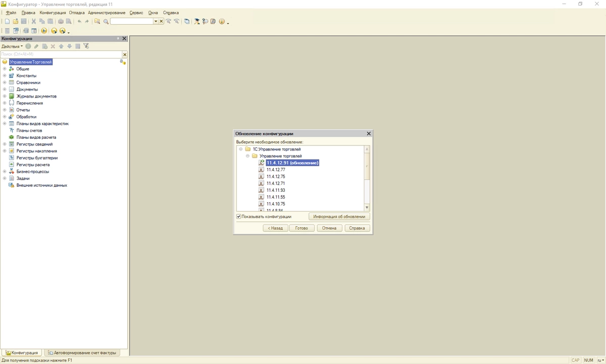
Task: Select Регистры бухгалтерии tree item
Action: (37, 158)
